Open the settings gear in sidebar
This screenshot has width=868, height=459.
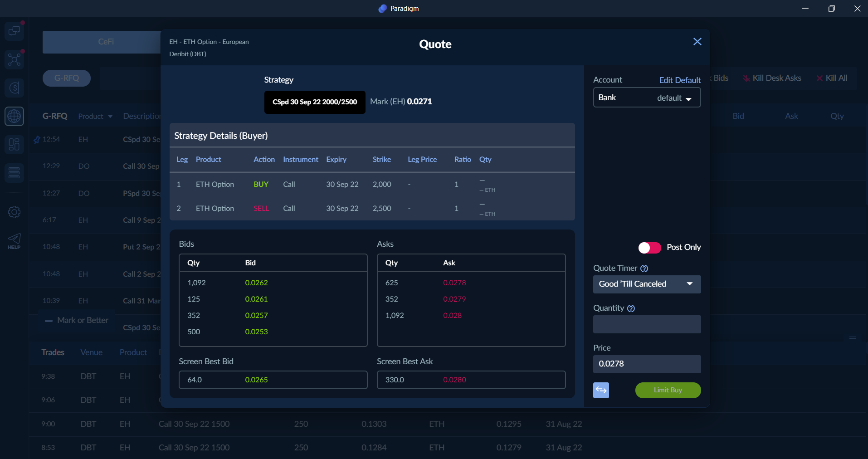[14, 212]
